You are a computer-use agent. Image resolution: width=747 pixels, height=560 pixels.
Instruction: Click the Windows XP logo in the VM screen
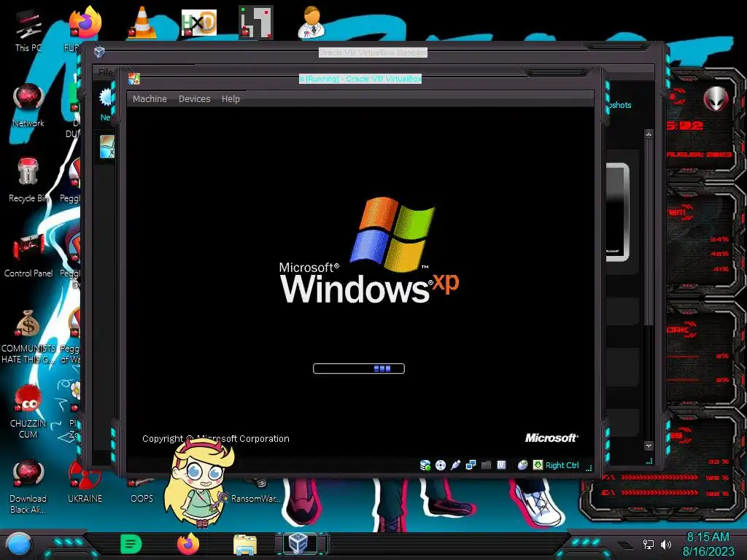click(370, 250)
